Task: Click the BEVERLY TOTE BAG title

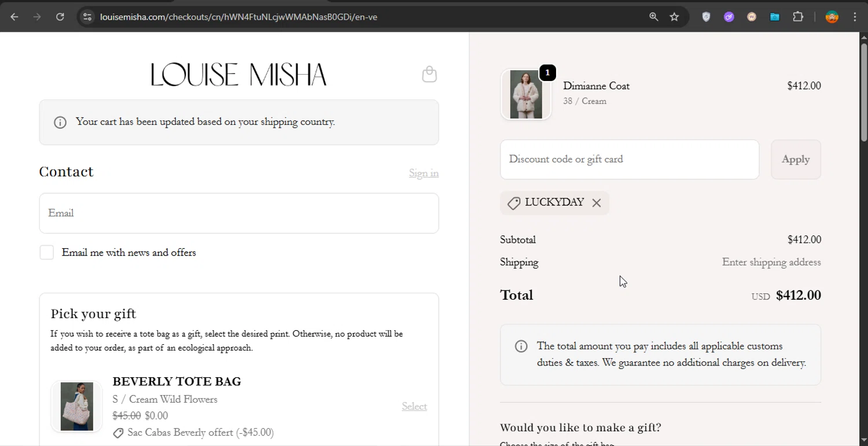Action: coord(176,382)
